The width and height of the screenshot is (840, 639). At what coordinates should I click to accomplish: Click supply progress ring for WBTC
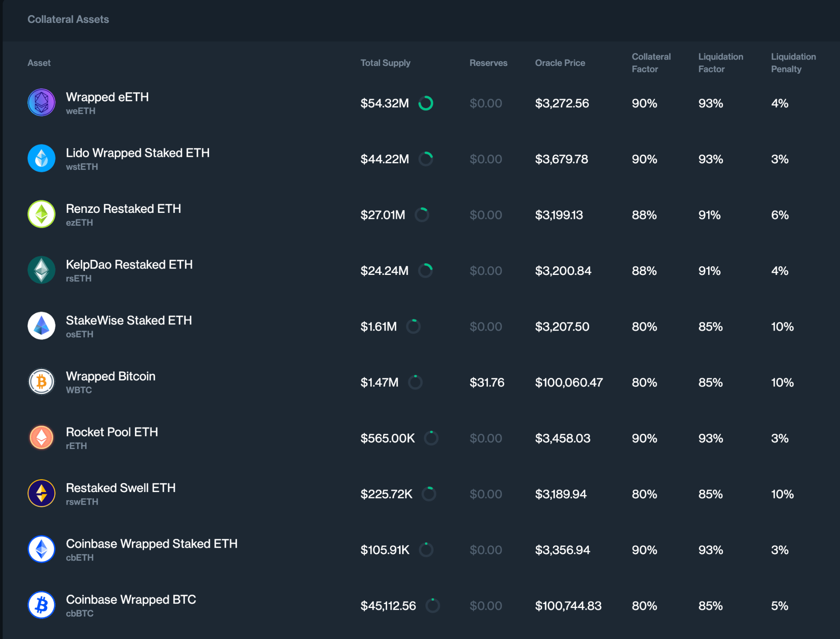415,382
